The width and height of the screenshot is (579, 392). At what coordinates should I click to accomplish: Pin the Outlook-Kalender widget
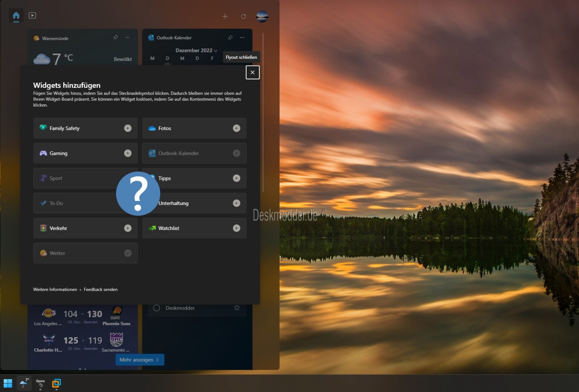(230, 37)
